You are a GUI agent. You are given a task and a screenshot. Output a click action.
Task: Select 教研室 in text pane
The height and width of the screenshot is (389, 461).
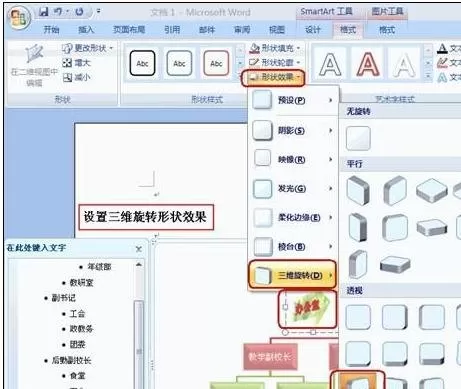click(x=81, y=282)
